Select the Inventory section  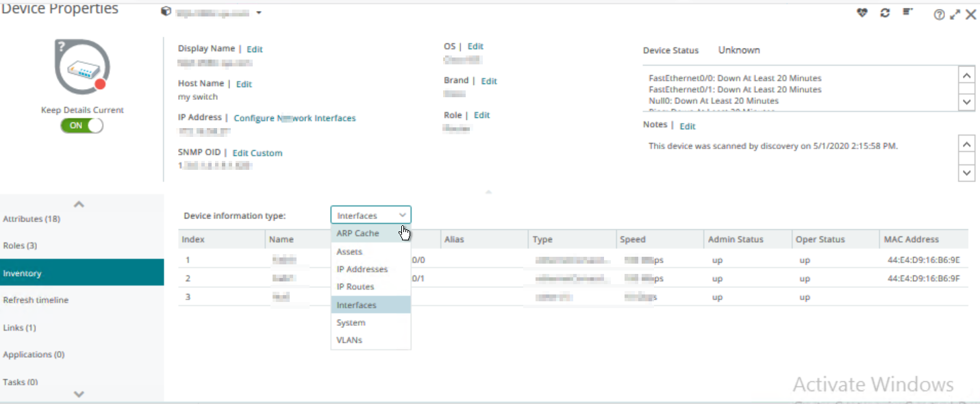tap(81, 273)
